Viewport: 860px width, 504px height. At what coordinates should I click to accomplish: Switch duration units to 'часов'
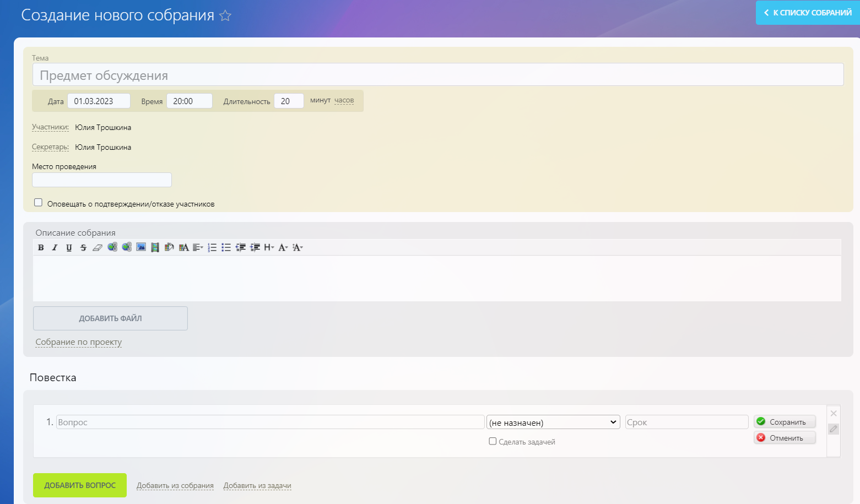tap(344, 100)
